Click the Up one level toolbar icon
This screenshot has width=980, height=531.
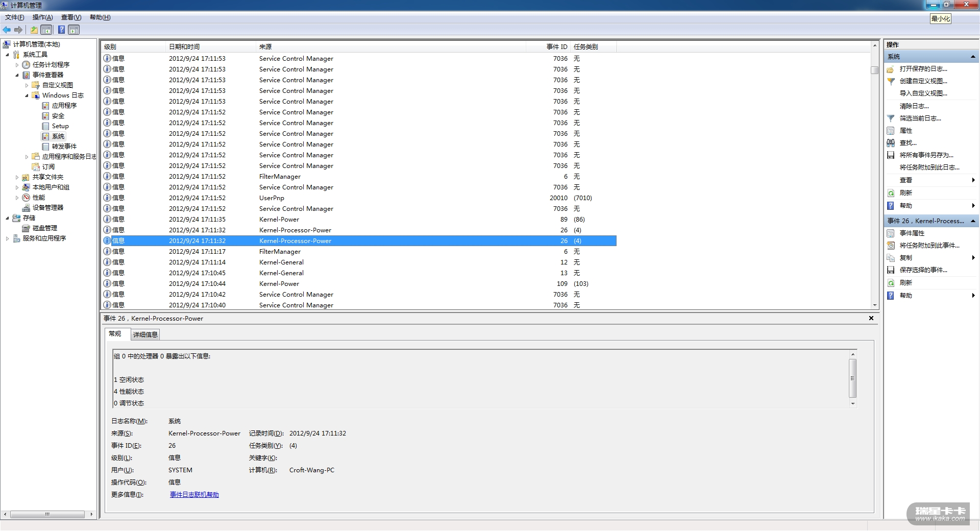point(34,30)
